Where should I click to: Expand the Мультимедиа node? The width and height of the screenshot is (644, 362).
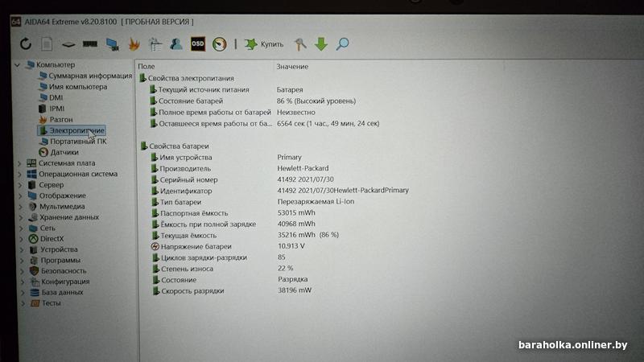pyautogui.click(x=21, y=207)
